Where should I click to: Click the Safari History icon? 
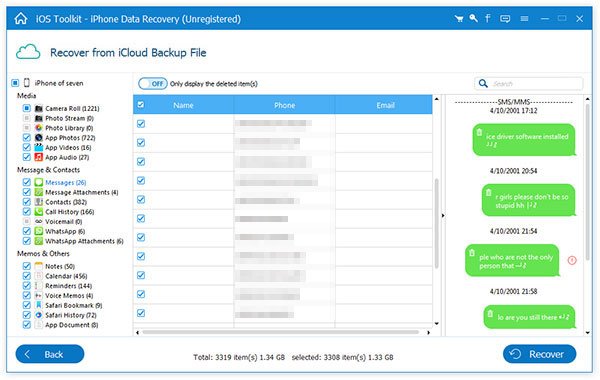(x=39, y=315)
